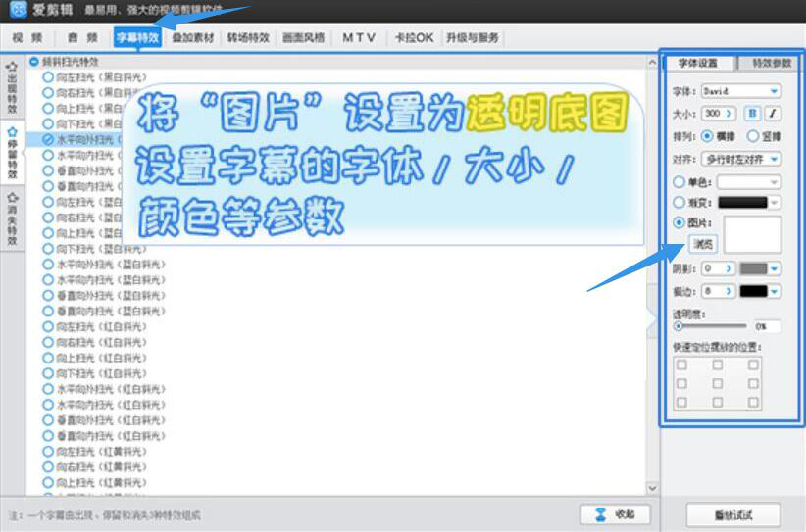
Task: Select 单色 solid color fill option
Action: pos(679,182)
